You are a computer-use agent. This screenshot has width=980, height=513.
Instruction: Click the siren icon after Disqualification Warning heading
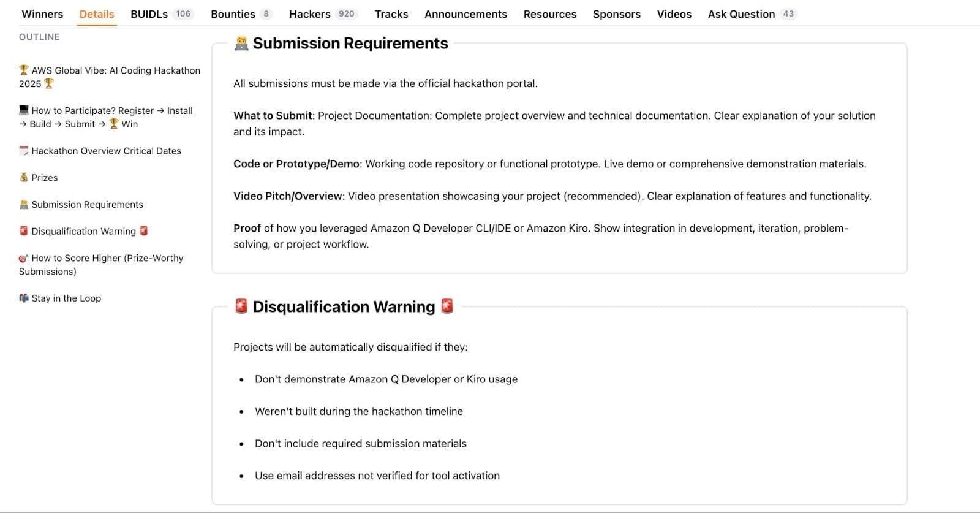click(447, 306)
